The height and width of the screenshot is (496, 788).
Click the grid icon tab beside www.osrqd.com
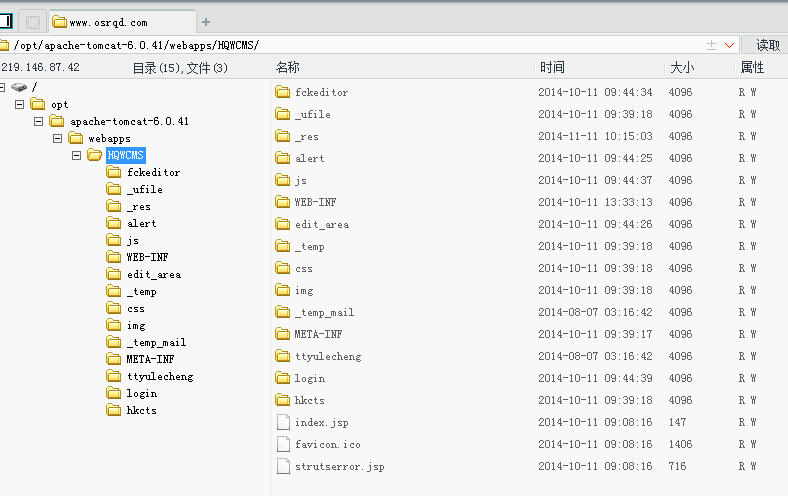tap(33, 22)
